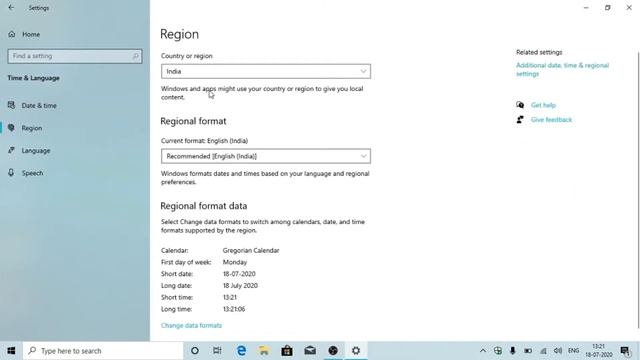Click the search magnifier in Find a setting

tap(135, 56)
